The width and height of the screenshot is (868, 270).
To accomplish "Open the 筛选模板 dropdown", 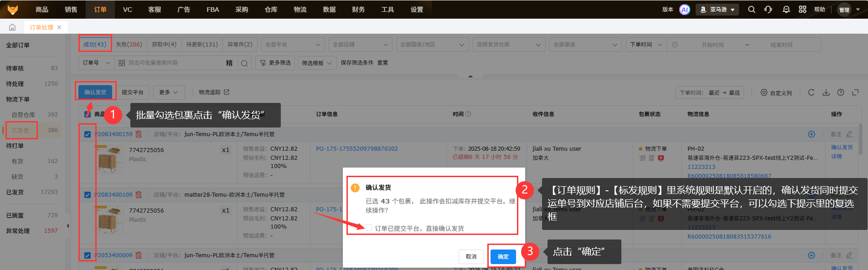I will coord(317,63).
